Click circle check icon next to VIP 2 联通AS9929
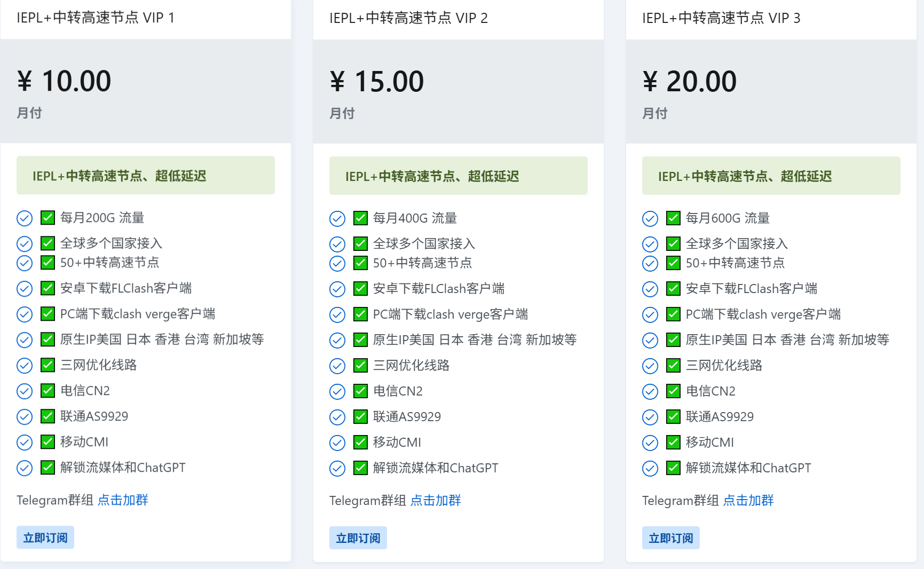The height and width of the screenshot is (569, 924). tap(337, 417)
